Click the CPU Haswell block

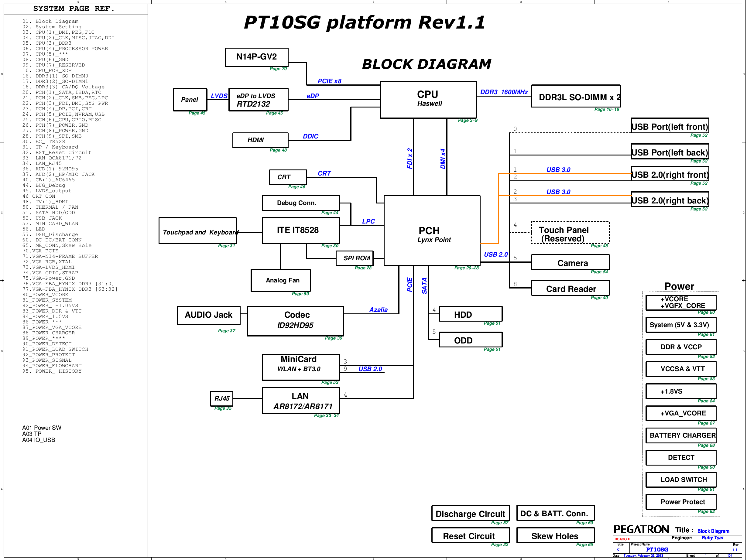tap(428, 100)
